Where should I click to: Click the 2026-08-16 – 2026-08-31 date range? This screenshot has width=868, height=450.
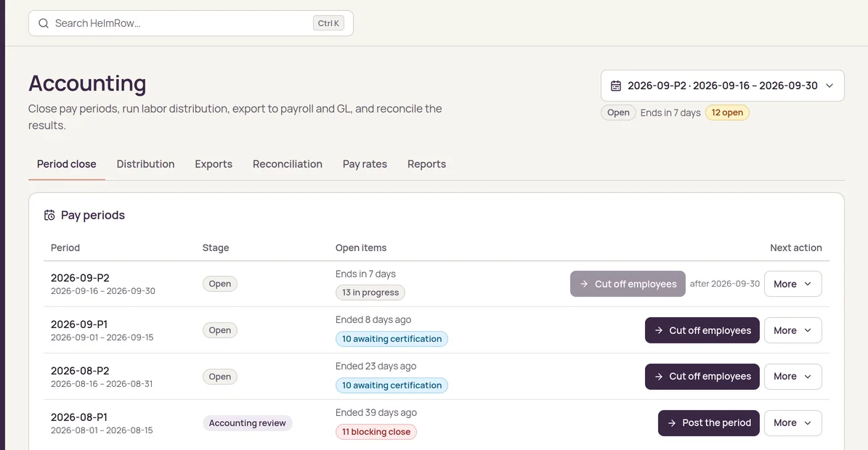click(102, 384)
